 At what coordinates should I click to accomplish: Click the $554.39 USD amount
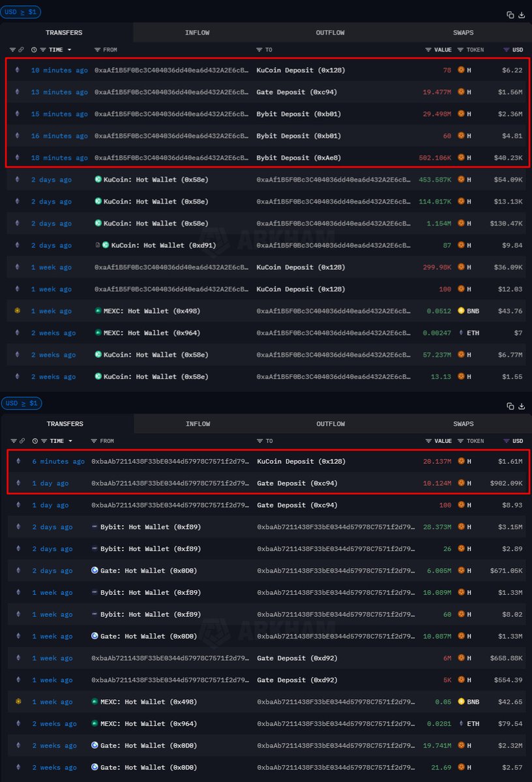click(508, 680)
